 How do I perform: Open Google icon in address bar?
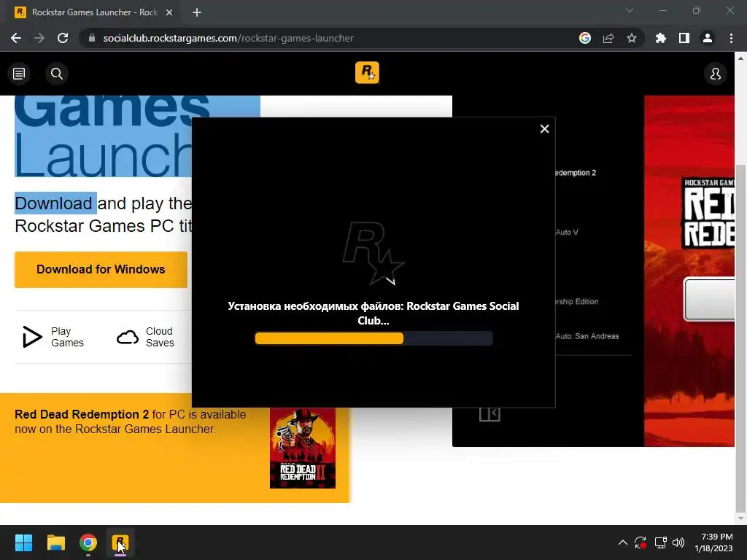(x=585, y=38)
